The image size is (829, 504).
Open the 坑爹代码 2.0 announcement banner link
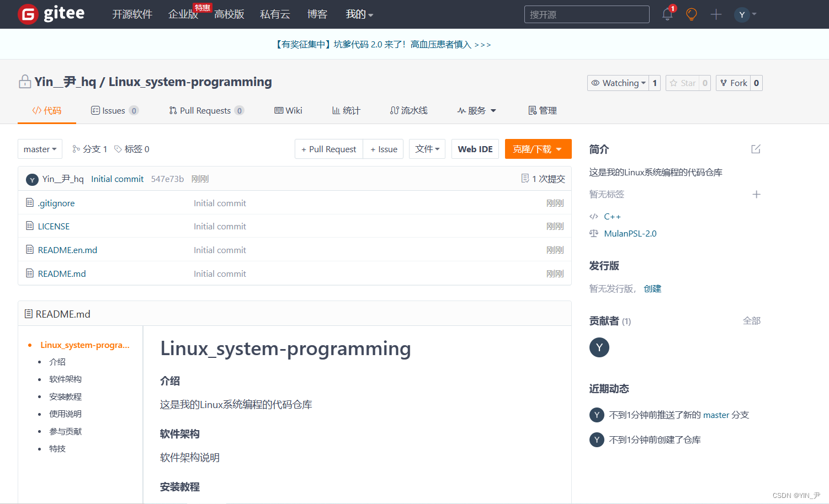pyautogui.click(x=384, y=45)
